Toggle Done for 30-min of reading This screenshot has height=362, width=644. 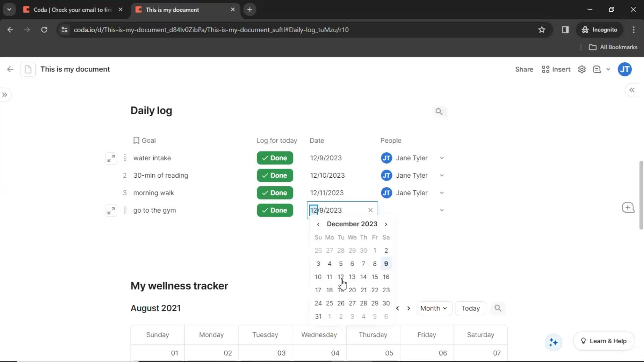point(275,175)
